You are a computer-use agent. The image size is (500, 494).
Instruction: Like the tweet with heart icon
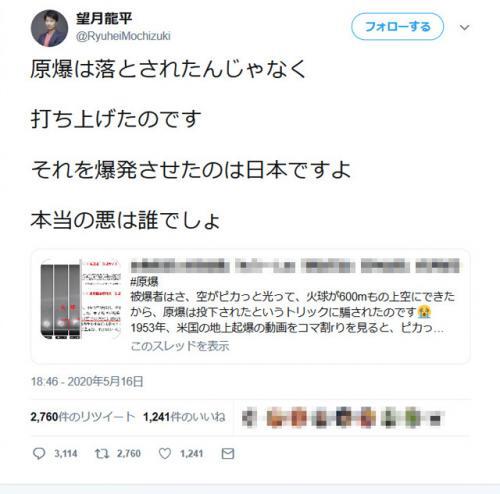(165, 453)
